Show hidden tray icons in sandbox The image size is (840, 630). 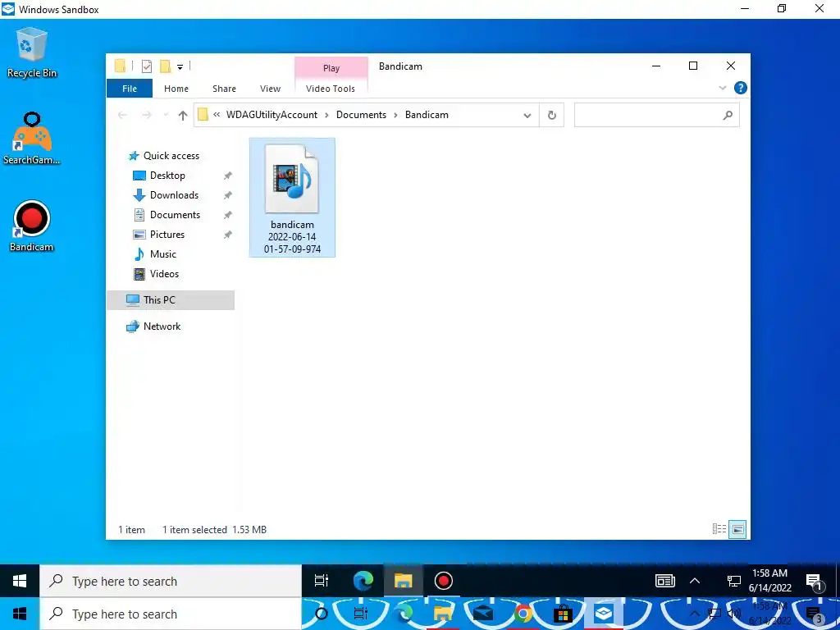click(695, 581)
